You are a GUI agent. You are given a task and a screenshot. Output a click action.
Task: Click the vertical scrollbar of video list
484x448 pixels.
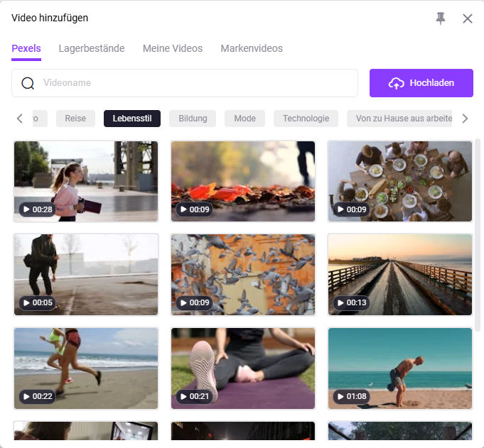coord(477,234)
